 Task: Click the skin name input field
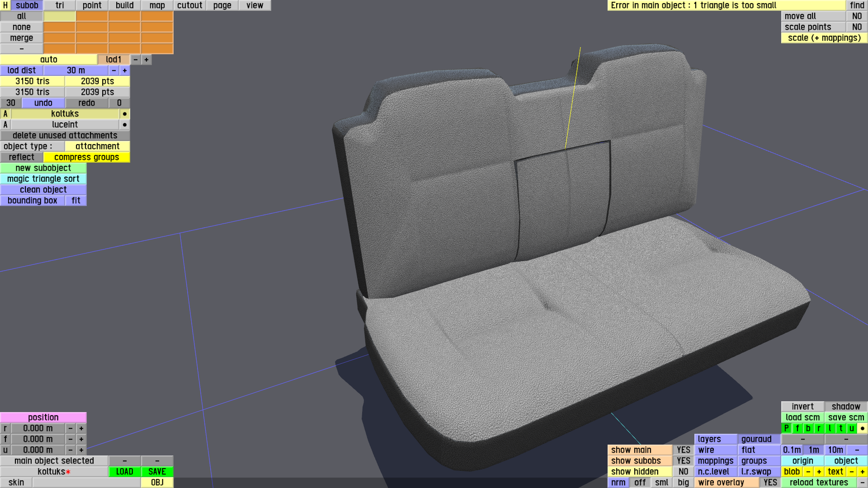pos(86,482)
